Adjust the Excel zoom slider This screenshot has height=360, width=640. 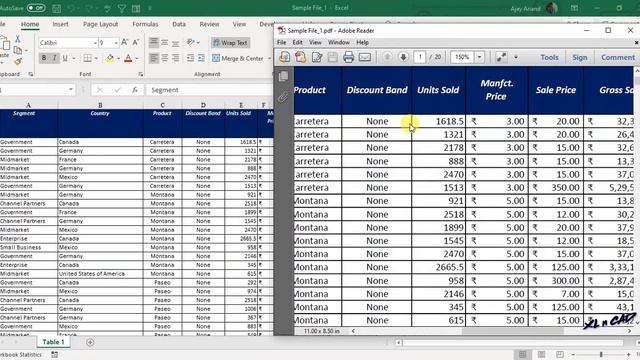tap(601, 354)
